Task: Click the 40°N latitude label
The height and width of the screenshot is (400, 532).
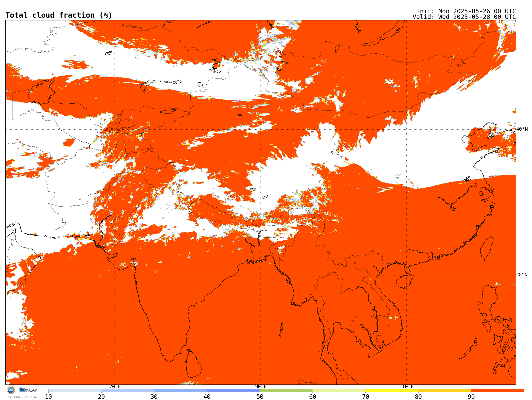Action: (x=522, y=129)
